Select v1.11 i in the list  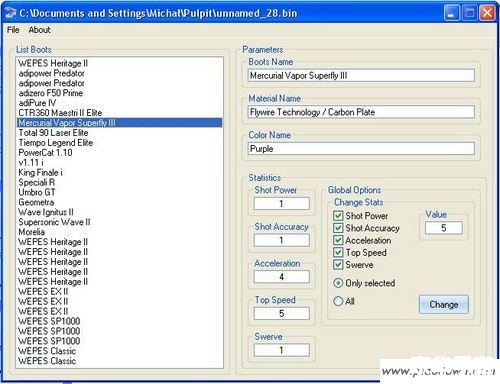pos(119,163)
